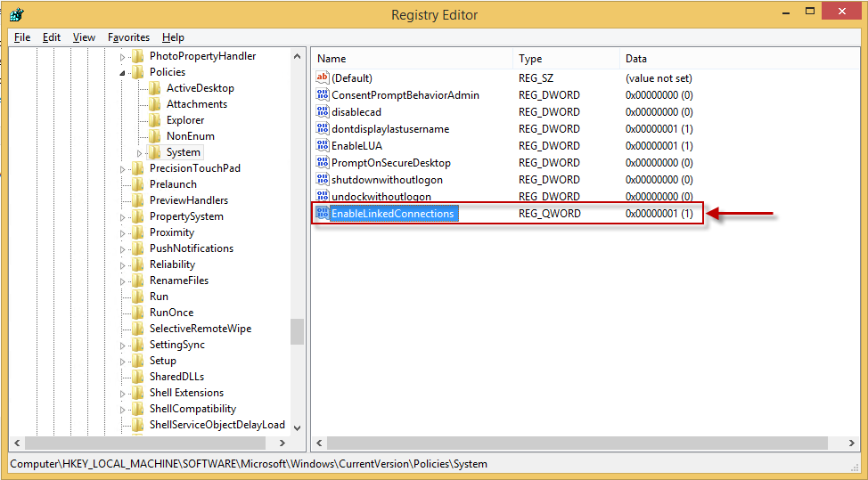Click the dontdisplaylastusername value icon
This screenshot has width=868, height=480.
tap(323, 128)
